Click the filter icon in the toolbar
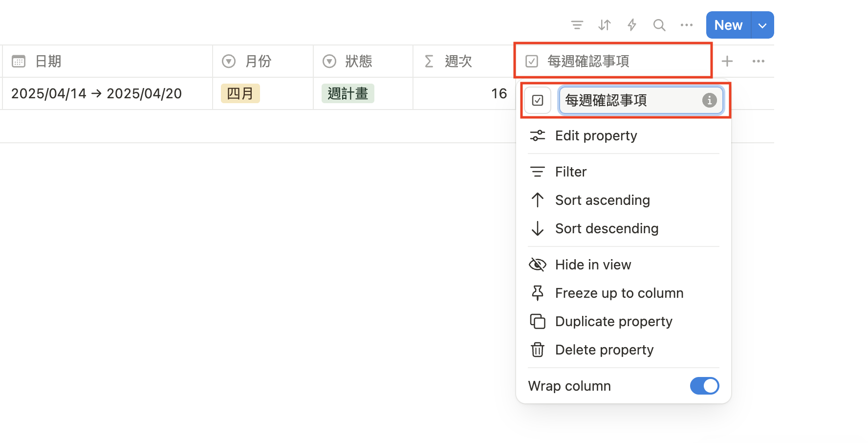 [577, 25]
